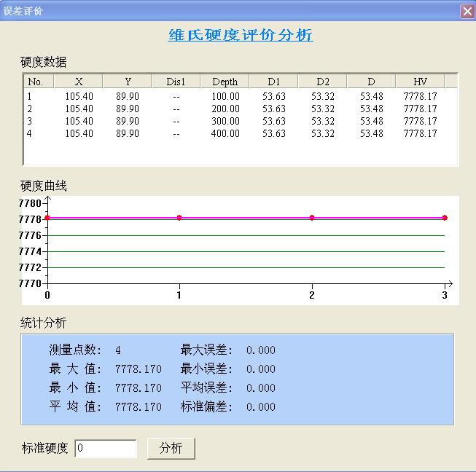Click the D2 column header
This screenshot has width=476, height=472.
[x=323, y=82]
